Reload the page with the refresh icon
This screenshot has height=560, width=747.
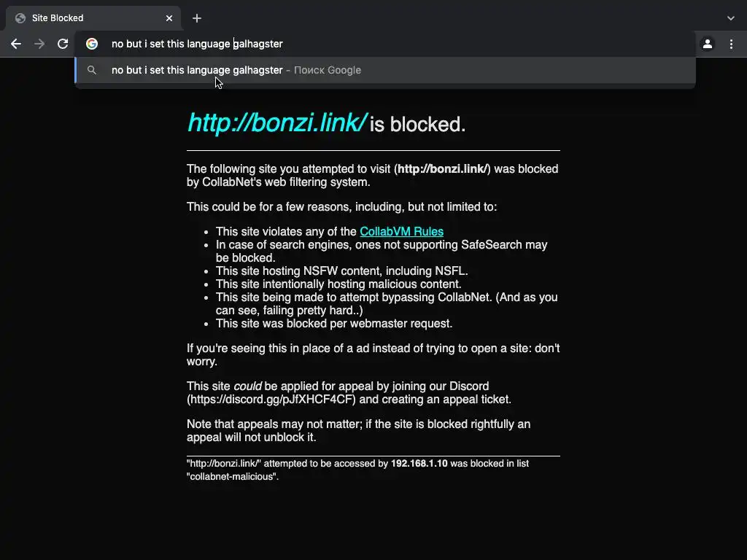point(63,44)
